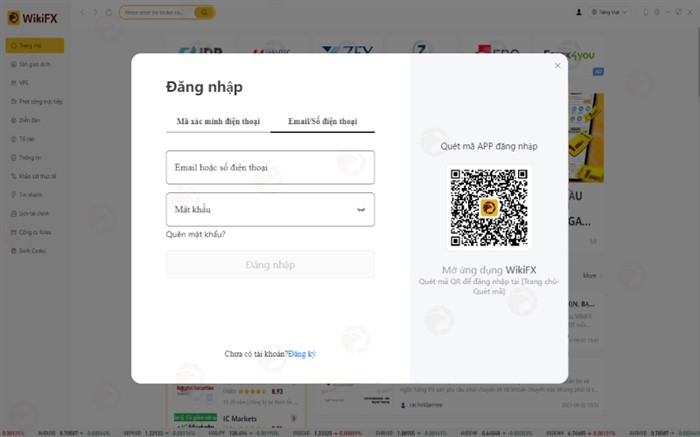Open the Quên mật khẩu link
Screen dimensions: 700x437
196,234
